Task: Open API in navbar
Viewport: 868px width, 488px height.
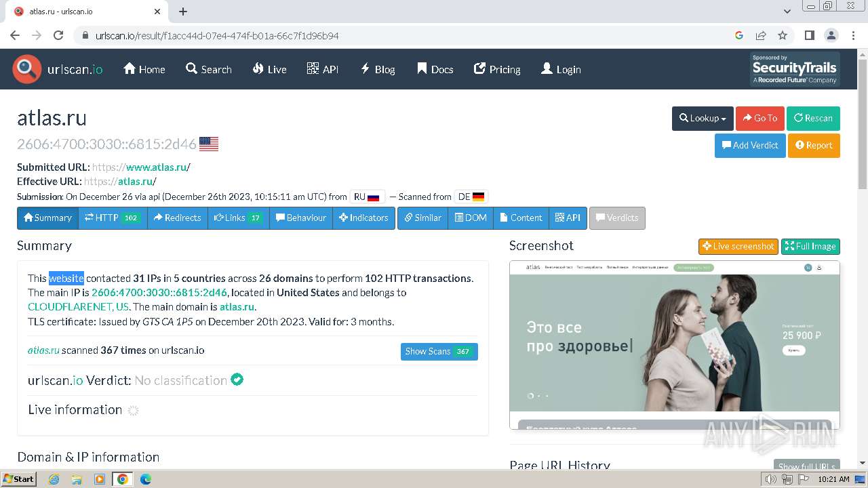Action: (x=323, y=69)
